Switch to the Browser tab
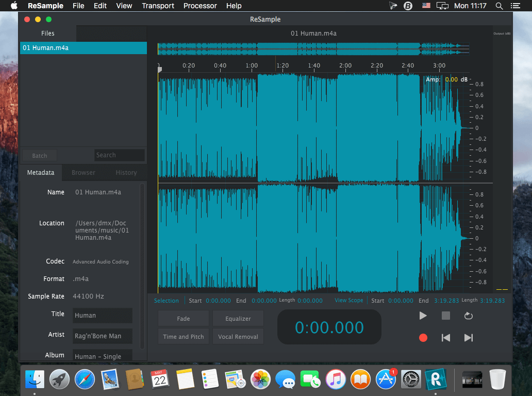The width and height of the screenshot is (532, 396). (x=84, y=172)
